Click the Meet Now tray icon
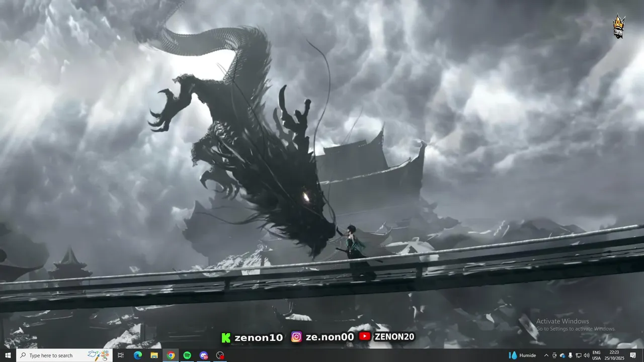This screenshot has width=644, height=362. [x=554, y=355]
